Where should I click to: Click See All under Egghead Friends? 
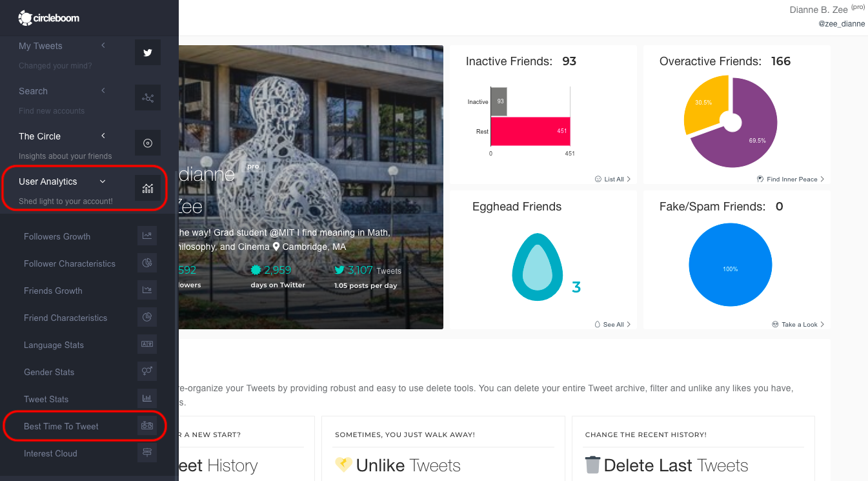click(x=612, y=324)
